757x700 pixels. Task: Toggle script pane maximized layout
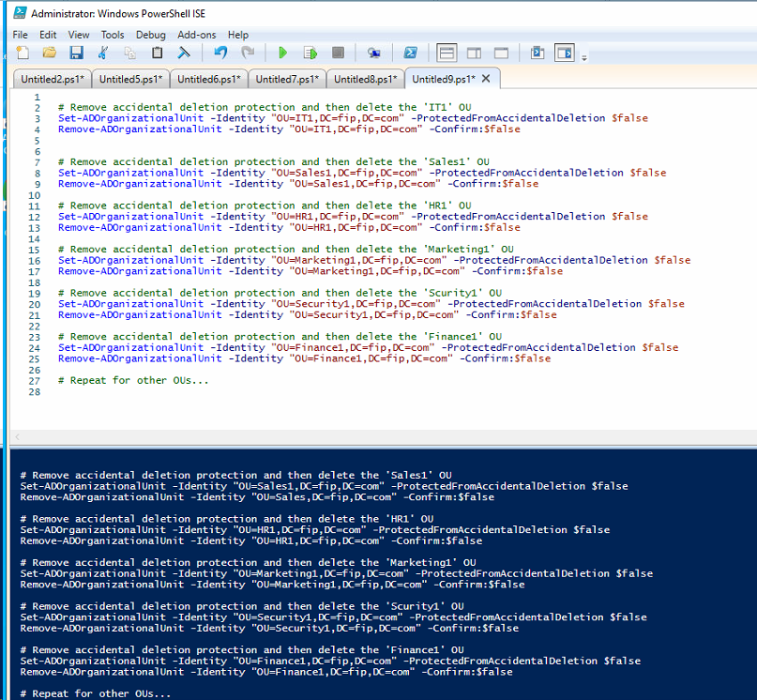pos(501,53)
